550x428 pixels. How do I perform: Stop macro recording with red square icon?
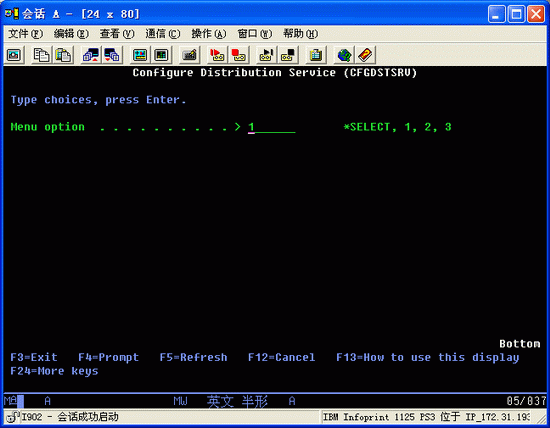point(239,55)
